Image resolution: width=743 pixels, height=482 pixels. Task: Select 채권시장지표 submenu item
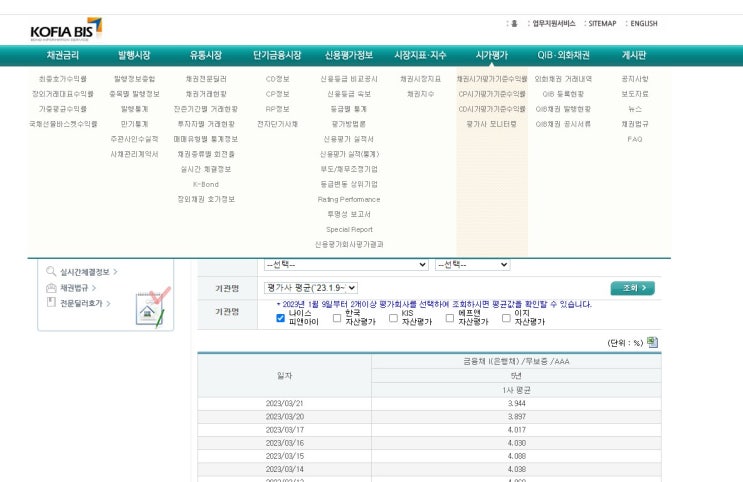[x=420, y=79]
